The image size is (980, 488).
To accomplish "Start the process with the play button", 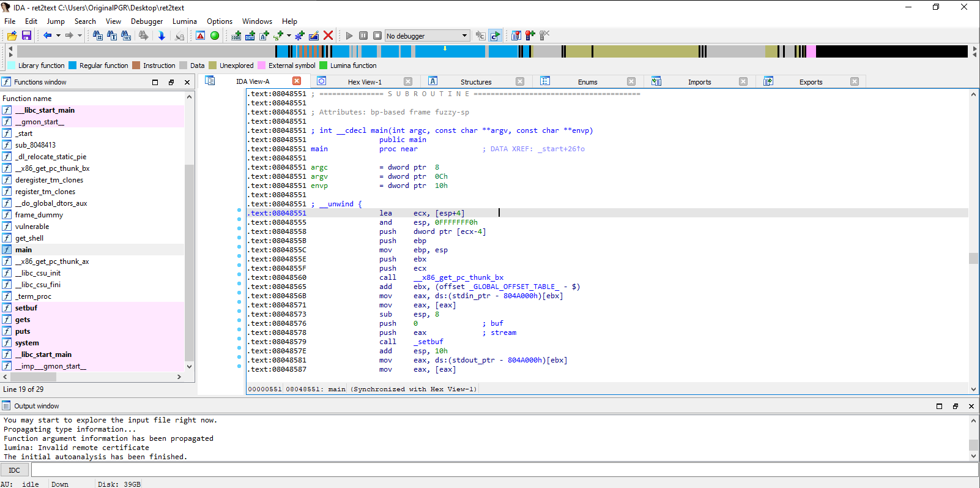I will [x=349, y=36].
